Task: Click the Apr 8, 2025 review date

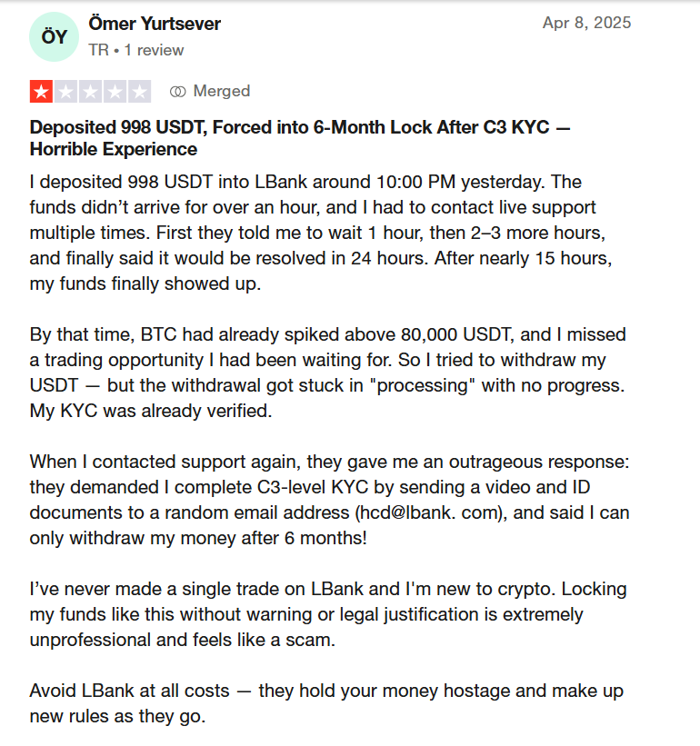Action: coord(586,23)
